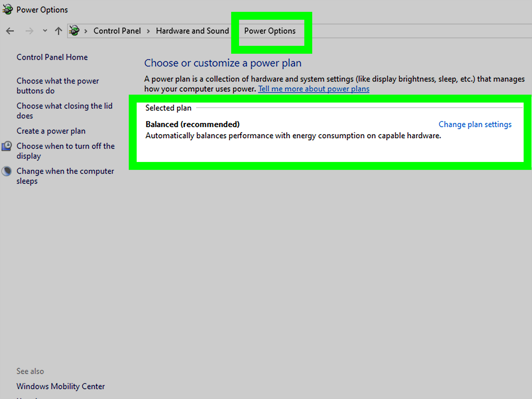The height and width of the screenshot is (399, 532).
Task: Open Choose when to turn off the display
Action: pos(66,151)
